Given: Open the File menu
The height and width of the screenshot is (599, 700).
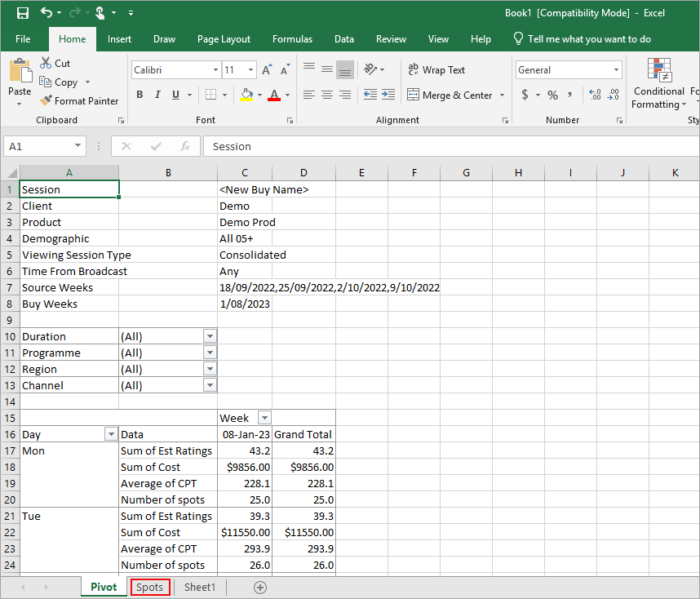Looking at the screenshot, I should click(23, 39).
